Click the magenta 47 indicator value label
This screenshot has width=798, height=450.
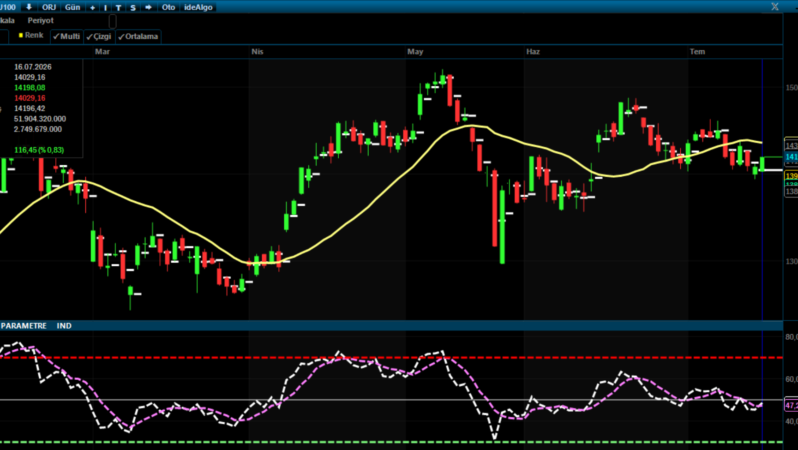click(791, 406)
